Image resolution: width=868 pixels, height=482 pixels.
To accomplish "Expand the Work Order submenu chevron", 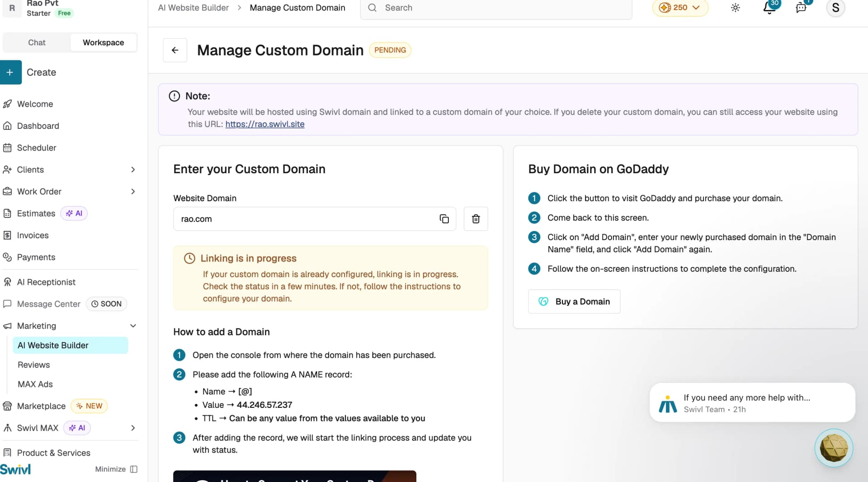I will [x=133, y=192].
